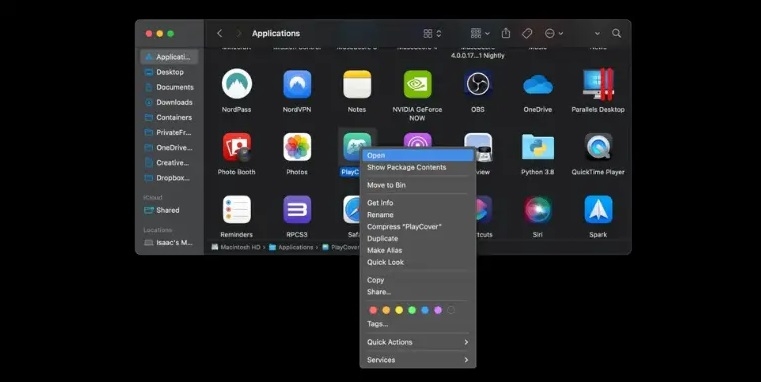The height and width of the screenshot is (382, 761).
Task: Click Macintosh HD in path bar
Action: (236, 247)
